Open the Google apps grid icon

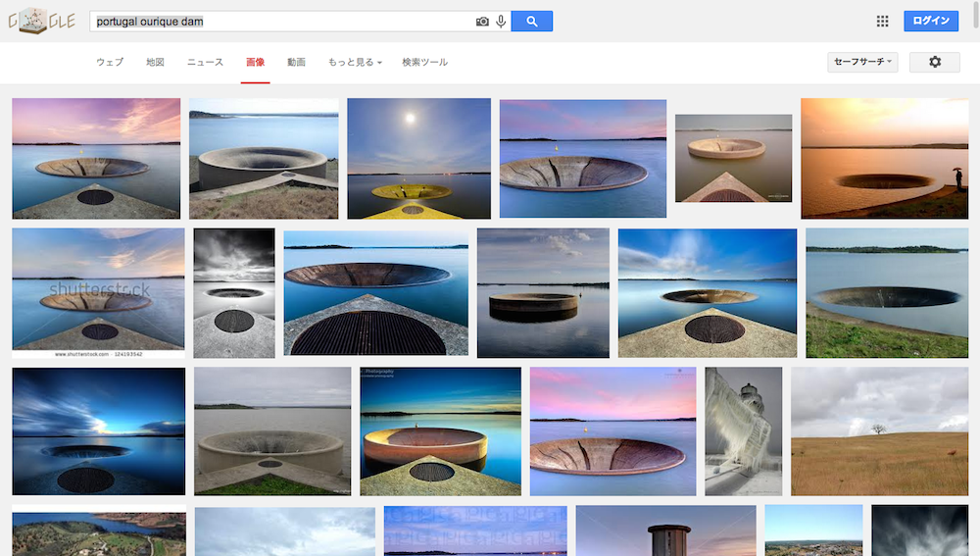pyautogui.click(x=882, y=22)
